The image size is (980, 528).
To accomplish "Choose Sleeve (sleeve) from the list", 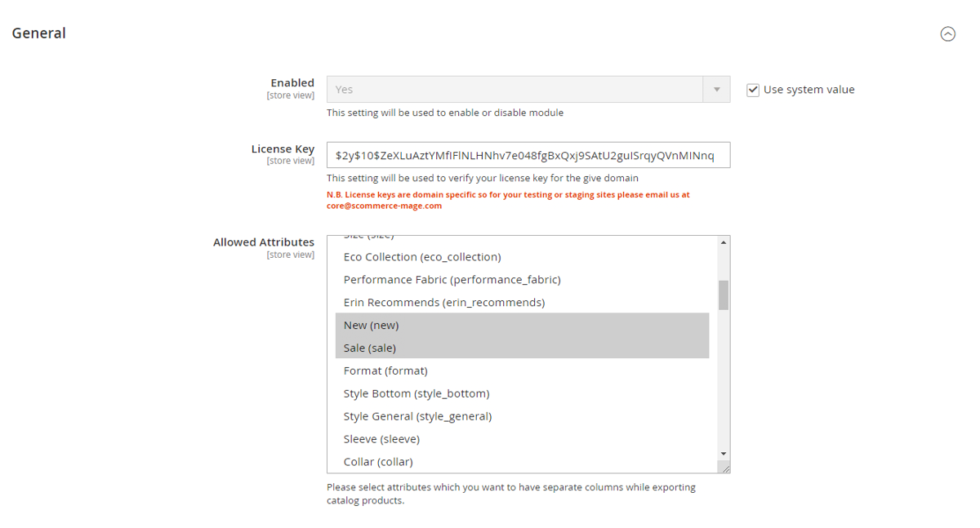I will pos(381,439).
